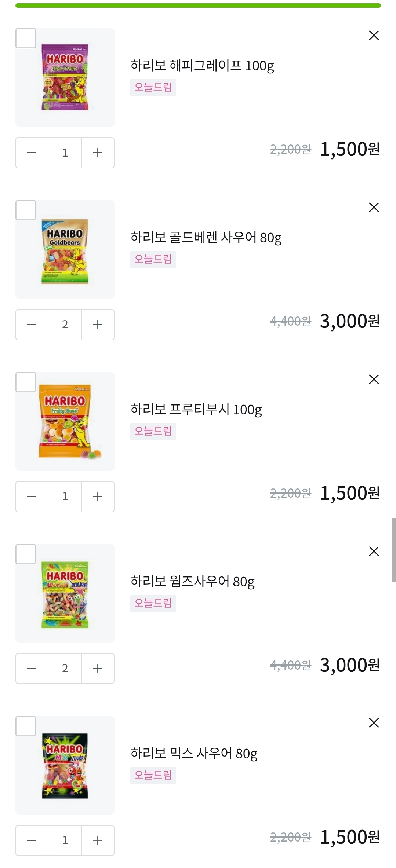Screen dimensions: 396x868
Task: Click the page scrollbar handle on right edge
Action: point(394,550)
